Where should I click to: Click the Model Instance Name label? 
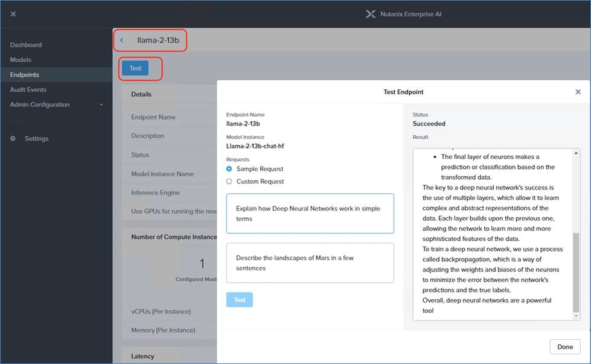pos(162,174)
